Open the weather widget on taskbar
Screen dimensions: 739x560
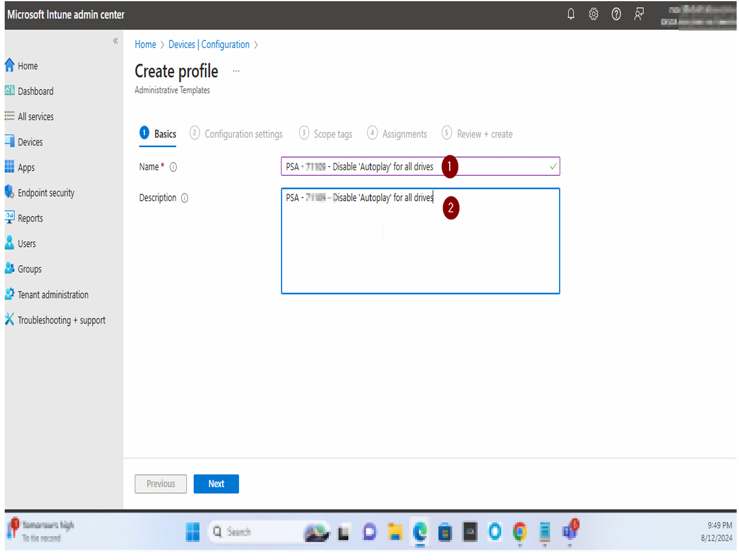point(41,531)
